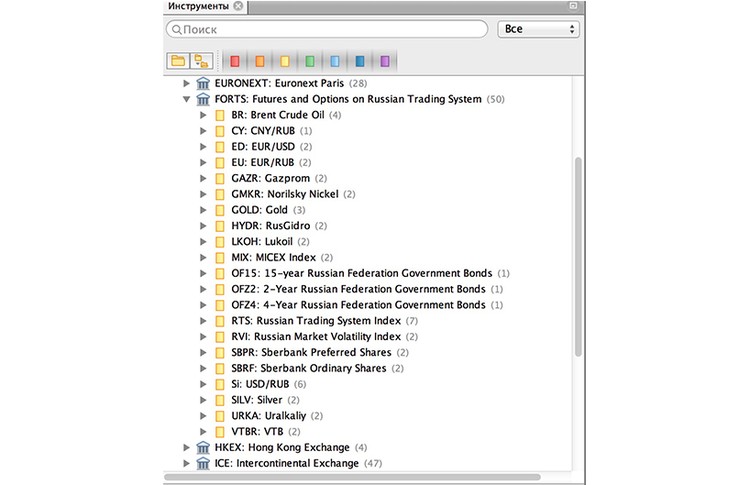Switch to the Инструменты tab
This screenshot has height=485, width=750.
(x=198, y=6)
